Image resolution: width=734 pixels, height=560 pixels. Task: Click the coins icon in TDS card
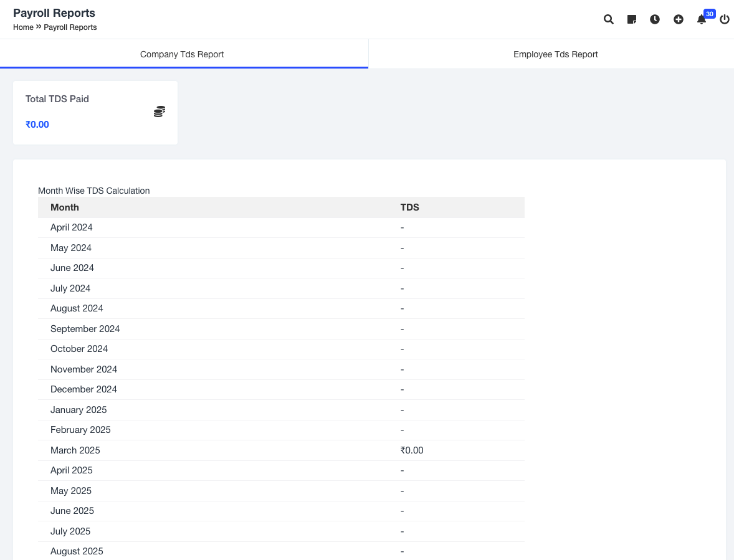click(x=160, y=112)
